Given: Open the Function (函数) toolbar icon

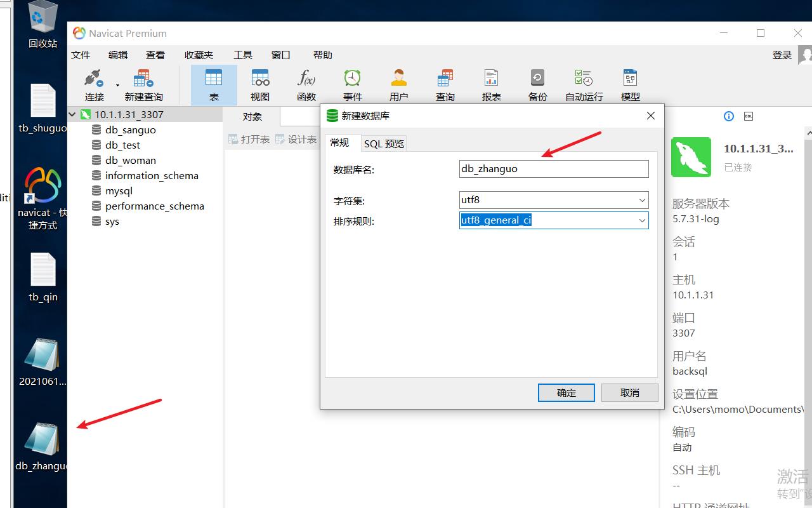Looking at the screenshot, I should [x=306, y=85].
